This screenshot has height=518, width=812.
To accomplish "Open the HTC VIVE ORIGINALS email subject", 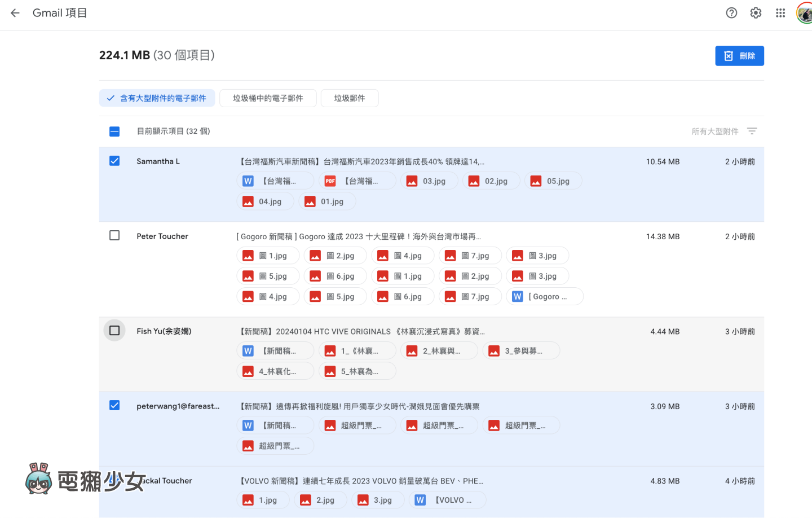I will tap(361, 331).
